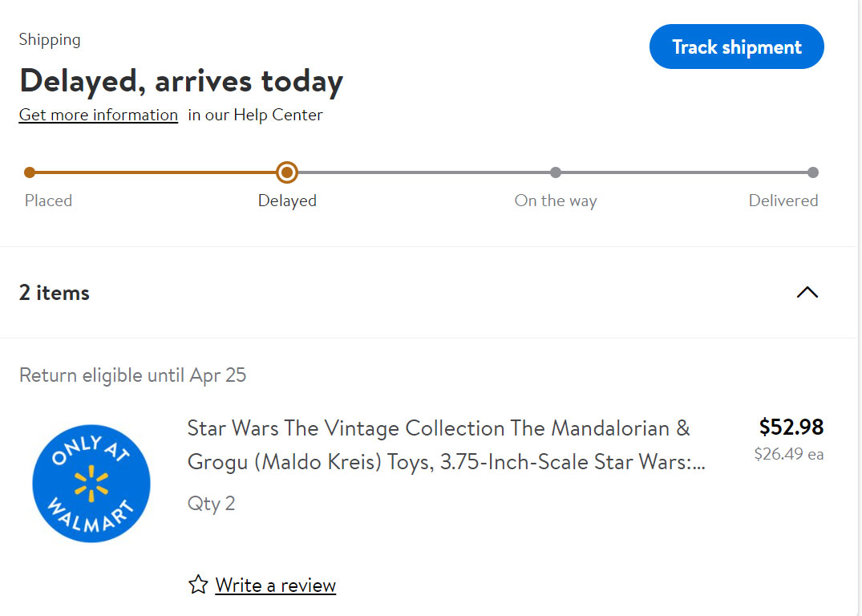The height and width of the screenshot is (616, 862).
Task: Collapse the 2 items section chevron
Action: [807, 292]
